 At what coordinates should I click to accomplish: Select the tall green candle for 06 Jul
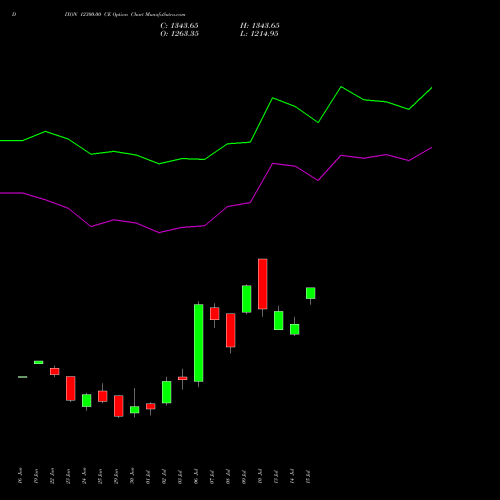click(x=199, y=343)
